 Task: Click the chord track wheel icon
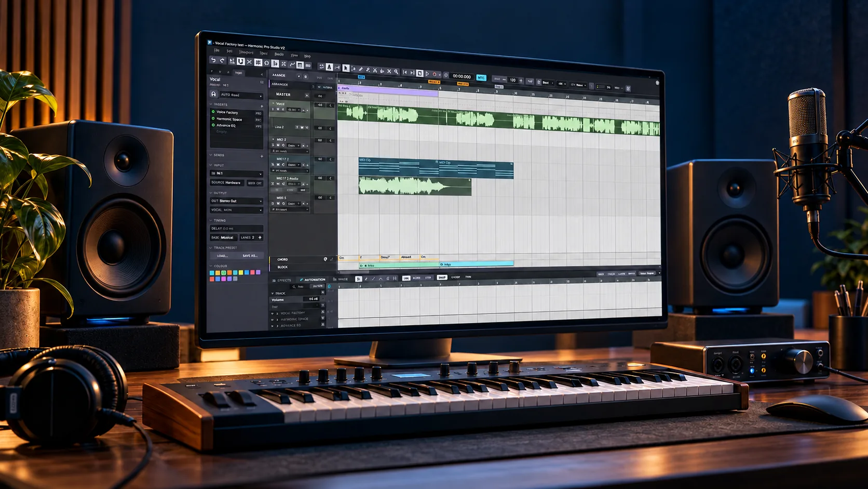click(x=325, y=259)
